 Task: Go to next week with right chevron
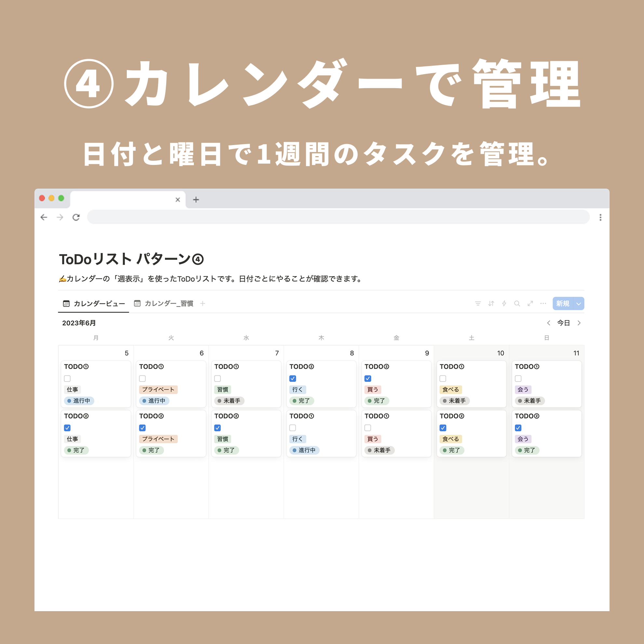579,323
